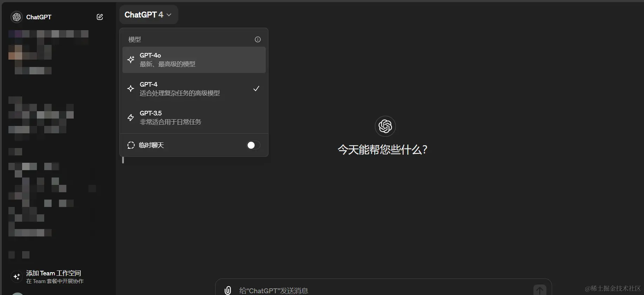Select the GPT-4 model option

pos(194,89)
